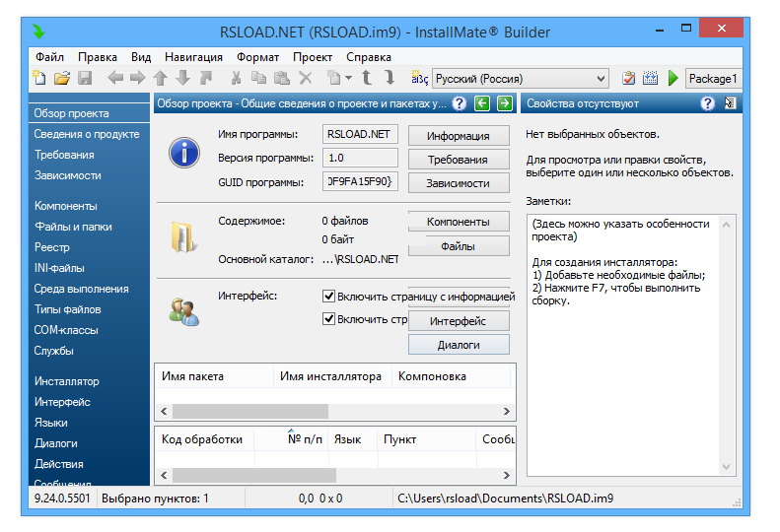The width and height of the screenshot is (780, 532).
Task: Click the № п/п column header
Action: click(291, 439)
